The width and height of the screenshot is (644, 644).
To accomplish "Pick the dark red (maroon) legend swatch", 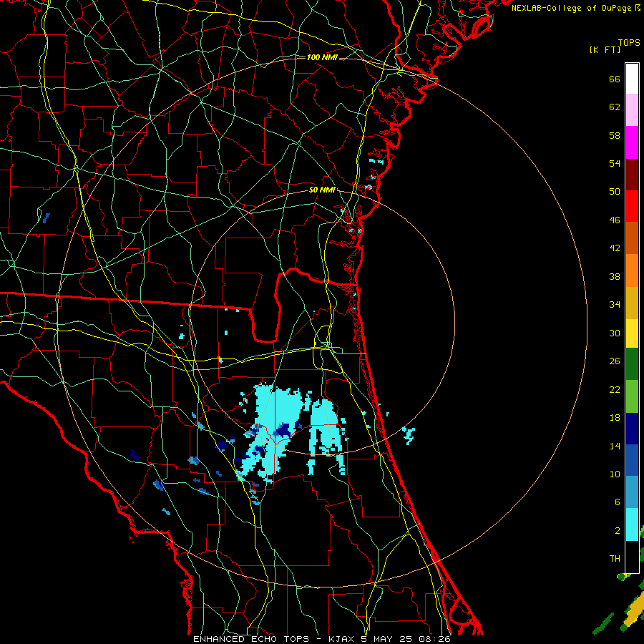I will (632, 174).
